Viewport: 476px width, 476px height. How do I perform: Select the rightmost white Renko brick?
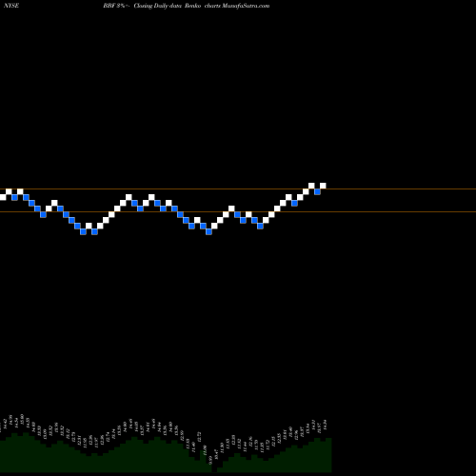(323, 186)
